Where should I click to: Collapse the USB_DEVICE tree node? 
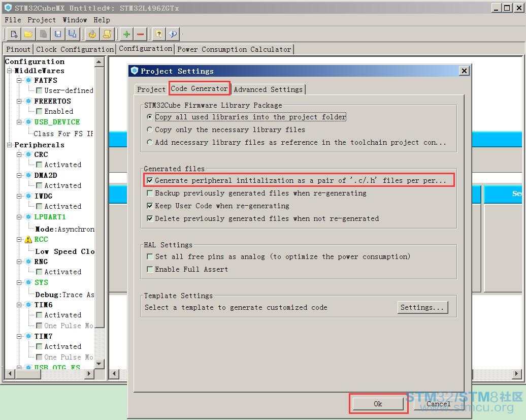[19, 122]
